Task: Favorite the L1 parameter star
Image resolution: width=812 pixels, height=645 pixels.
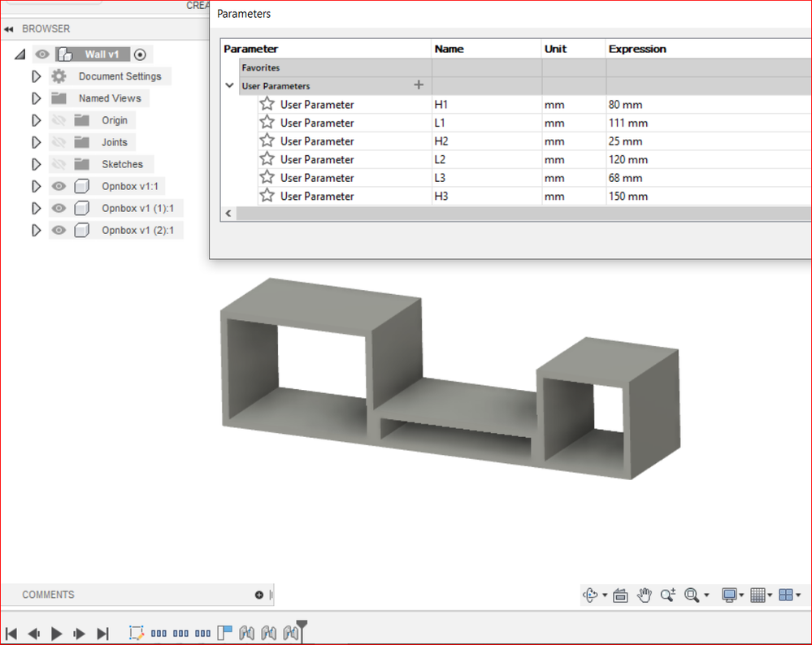Action: (267, 122)
